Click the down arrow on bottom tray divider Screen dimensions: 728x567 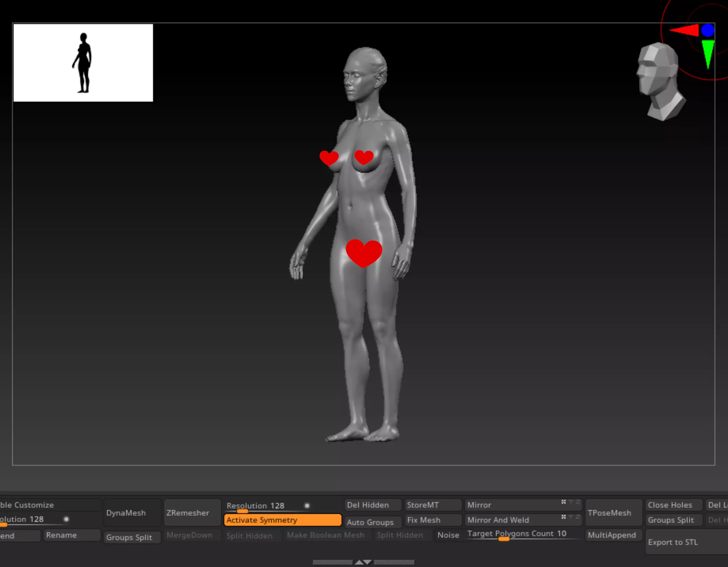coord(367,562)
